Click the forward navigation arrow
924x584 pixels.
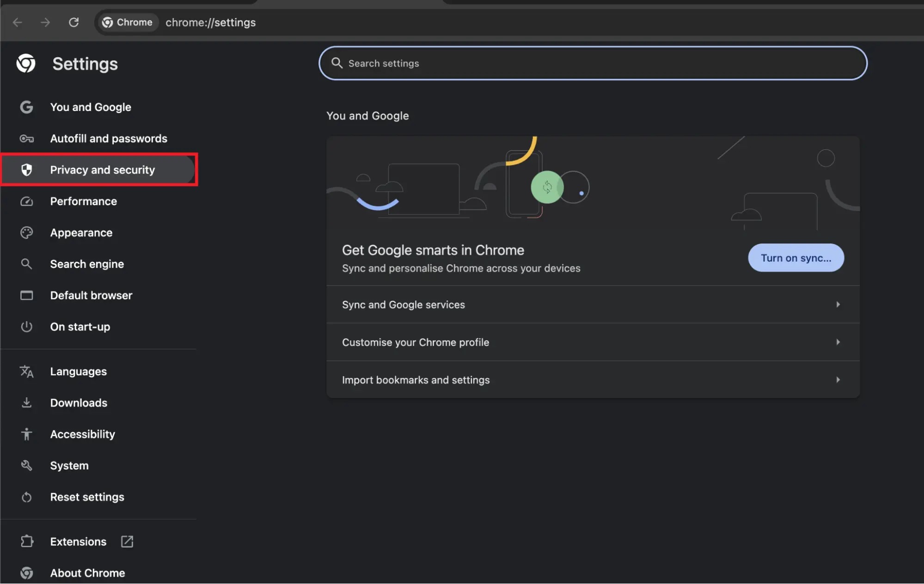coord(45,22)
